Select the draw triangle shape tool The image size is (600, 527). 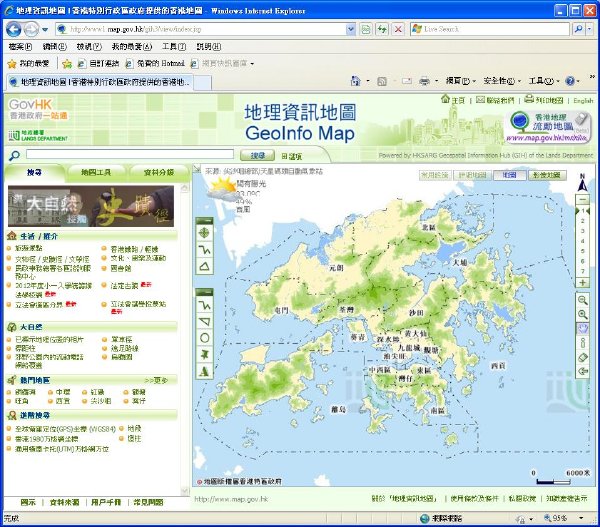pyautogui.click(x=204, y=321)
